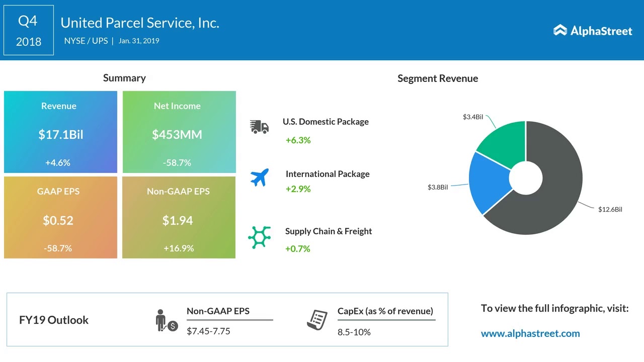Click the AlphaStreet logo
Image resolution: width=644 pixels, height=362 pixels.
point(593,31)
